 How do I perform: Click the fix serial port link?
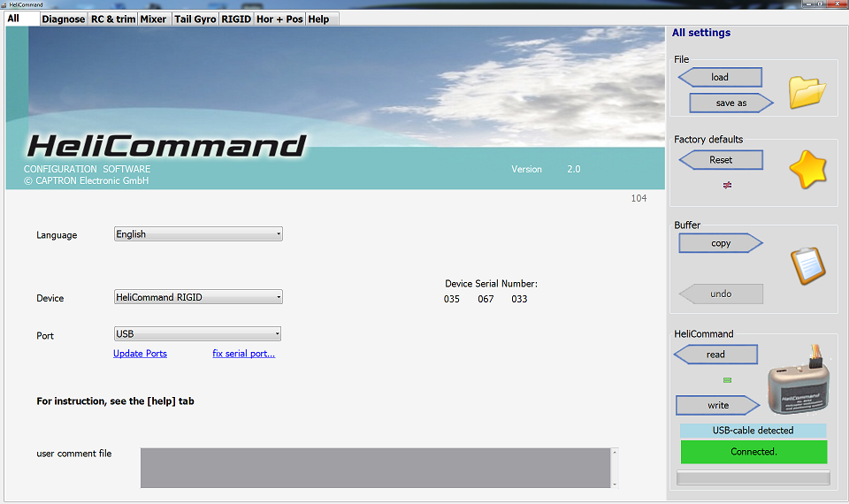(x=244, y=354)
